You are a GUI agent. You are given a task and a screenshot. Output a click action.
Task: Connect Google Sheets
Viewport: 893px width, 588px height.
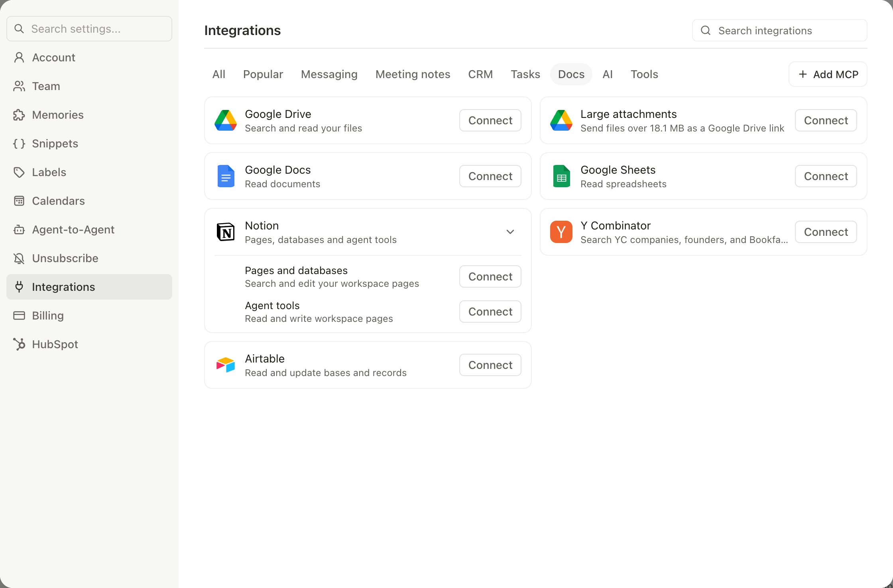tap(826, 176)
